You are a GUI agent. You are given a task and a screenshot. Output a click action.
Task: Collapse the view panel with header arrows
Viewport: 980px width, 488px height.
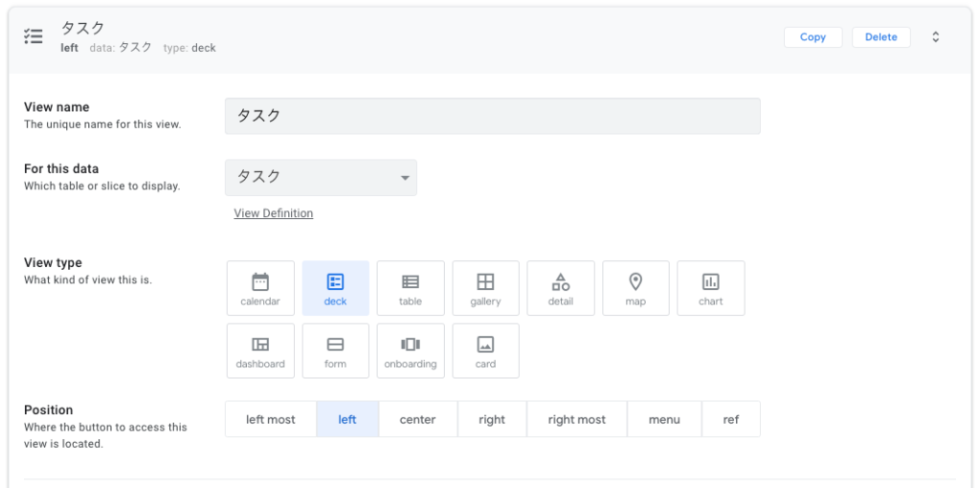(935, 37)
